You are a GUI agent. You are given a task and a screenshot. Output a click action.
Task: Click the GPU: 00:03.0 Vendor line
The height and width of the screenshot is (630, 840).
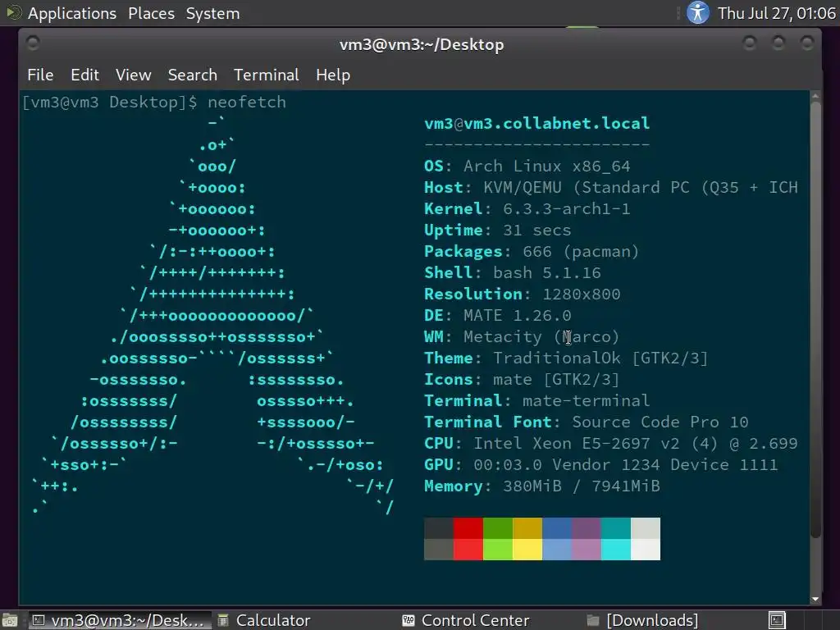click(600, 464)
